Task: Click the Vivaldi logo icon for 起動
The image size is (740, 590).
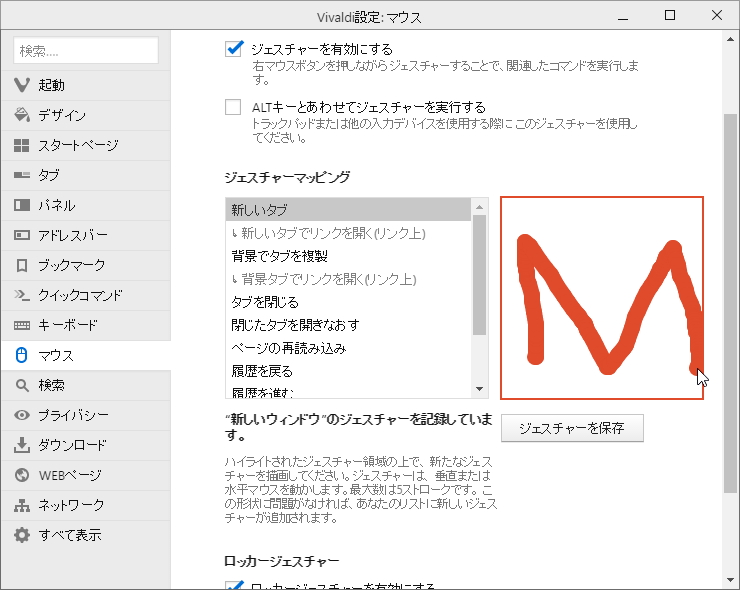Action: pyautogui.click(x=22, y=85)
